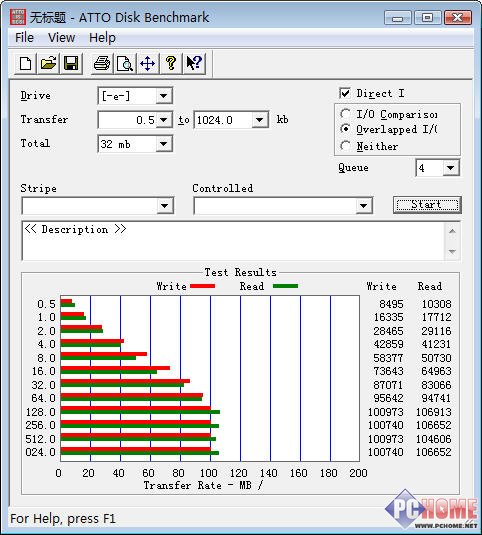The height and width of the screenshot is (535, 482).
Task: Choose the Neither radio option
Action: [345, 146]
